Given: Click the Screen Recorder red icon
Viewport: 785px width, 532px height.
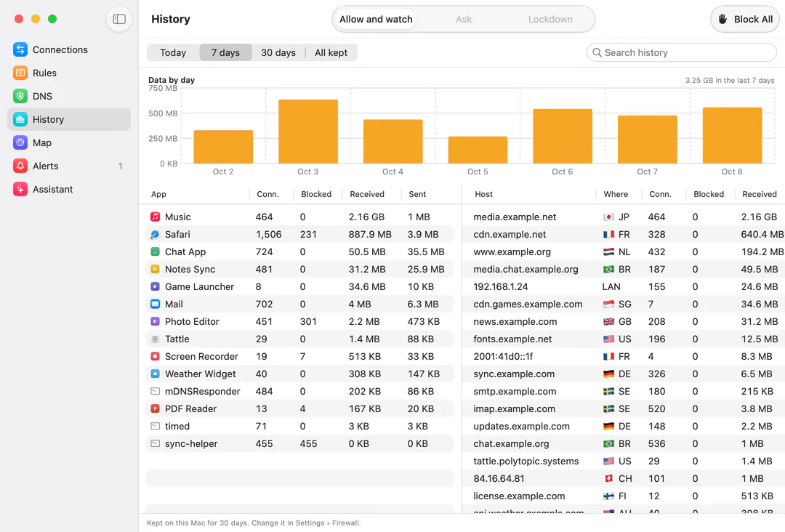Looking at the screenshot, I should pos(156,356).
